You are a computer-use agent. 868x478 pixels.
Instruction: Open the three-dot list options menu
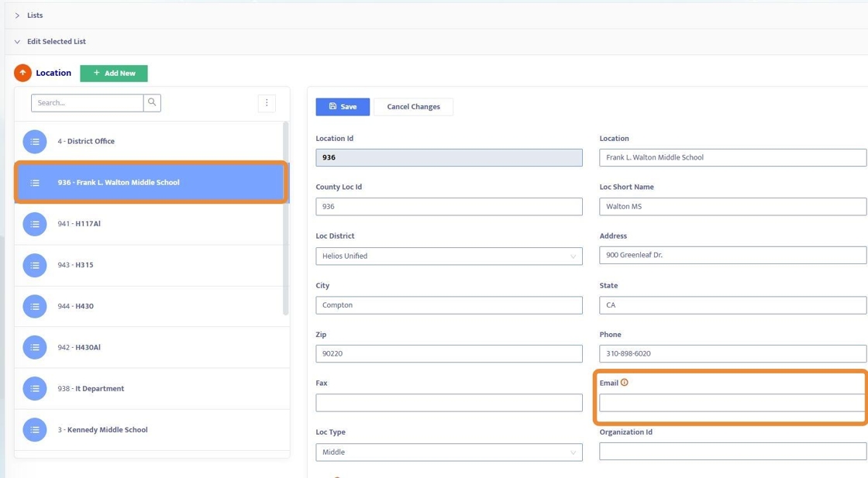(x=267, y=103)
